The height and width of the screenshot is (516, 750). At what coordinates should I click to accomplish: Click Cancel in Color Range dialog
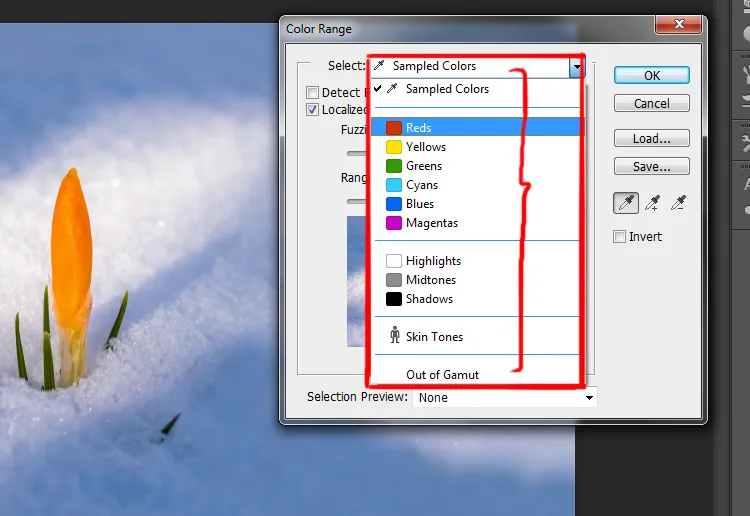(x=651, y=103)
